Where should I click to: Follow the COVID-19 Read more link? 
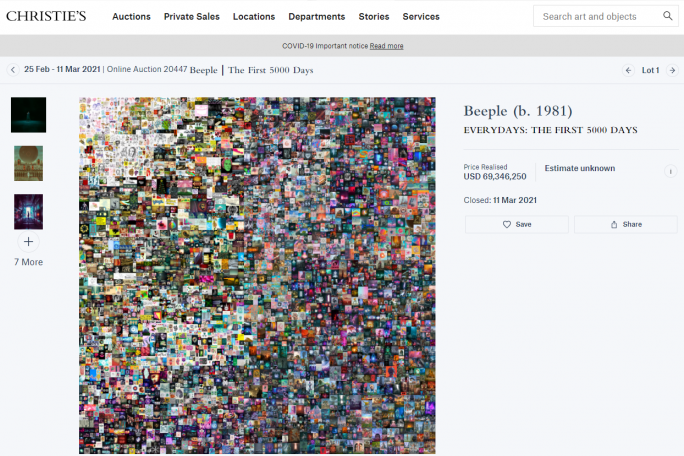pyautogui.click(x=386, y=46)
